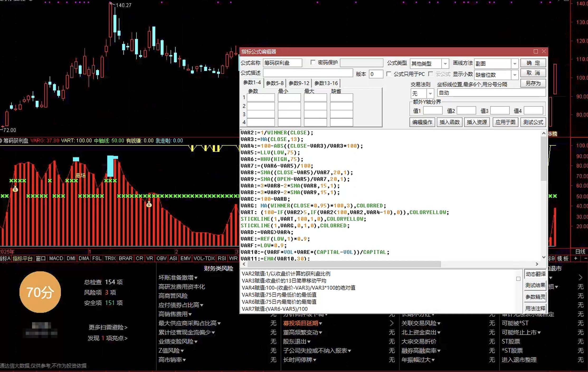This screenshot has height=372, width=588.
Task: Open the 发现1项亮点 link
Action: [x=108, y=338]
